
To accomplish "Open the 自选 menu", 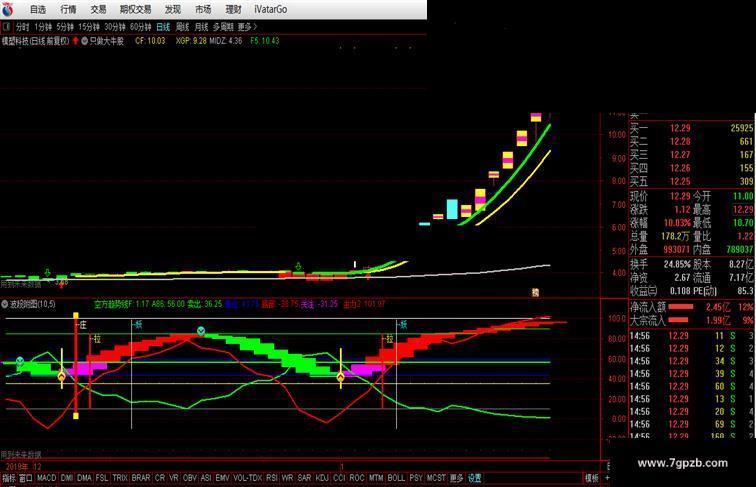I will point(38,9).
